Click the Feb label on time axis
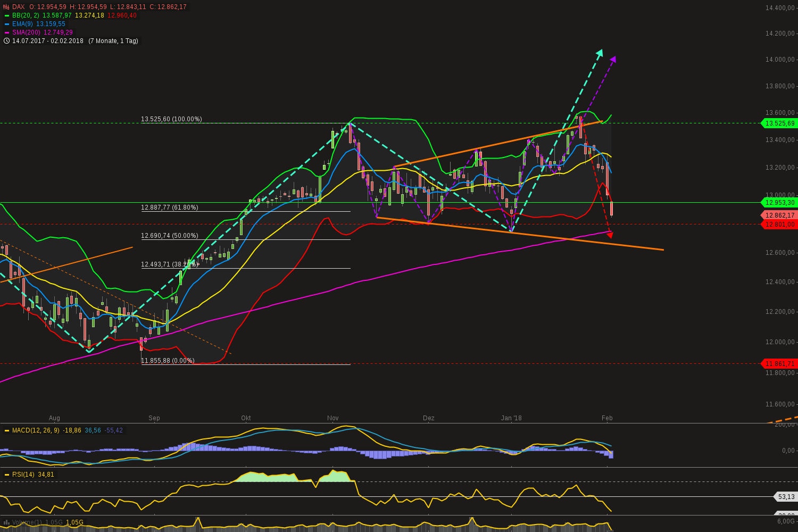798x532 pixels. [x=607, y=418]
